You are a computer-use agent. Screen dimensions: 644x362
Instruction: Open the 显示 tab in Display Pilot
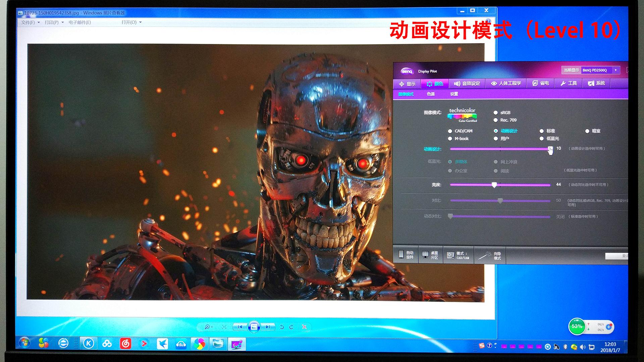pyautogui.click(x=407, y=84)
